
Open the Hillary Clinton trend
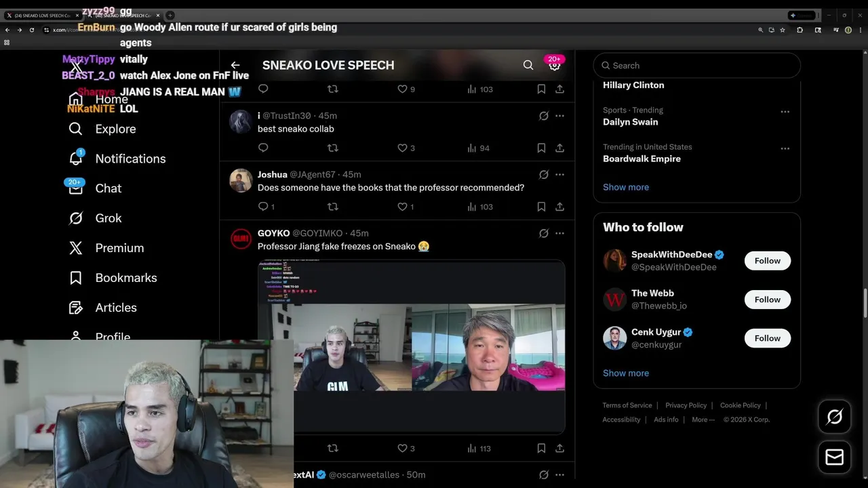(x=633, y=85)
